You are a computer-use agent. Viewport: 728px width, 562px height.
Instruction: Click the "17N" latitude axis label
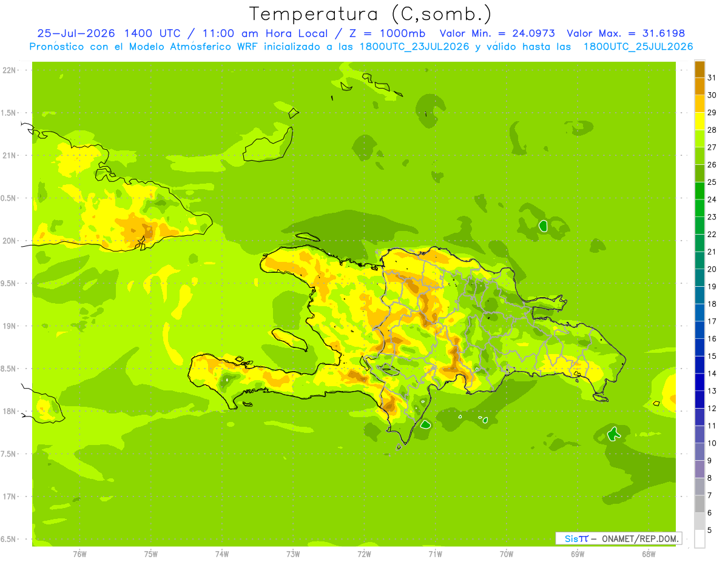[x=10, y=497]
